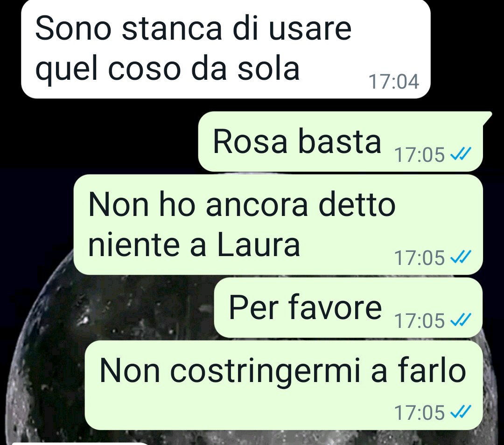Tap the 17:05 timestamp next to "Rosa basta"
This screenshot has width=504, height=445.
[x=419, y=154]
